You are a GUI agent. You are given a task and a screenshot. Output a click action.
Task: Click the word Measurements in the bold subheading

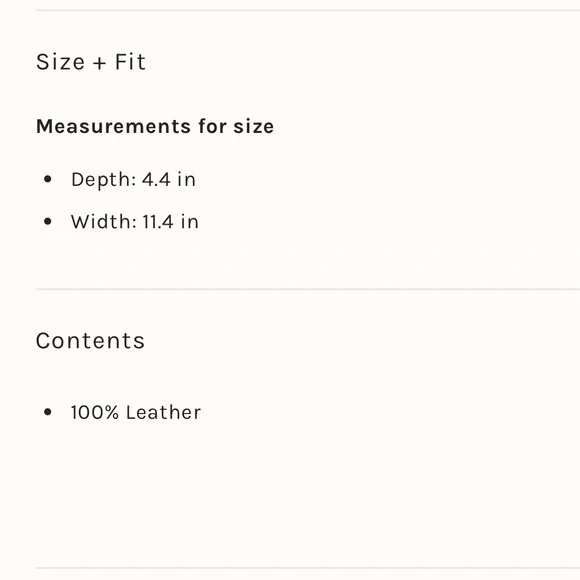coord(114,126)
